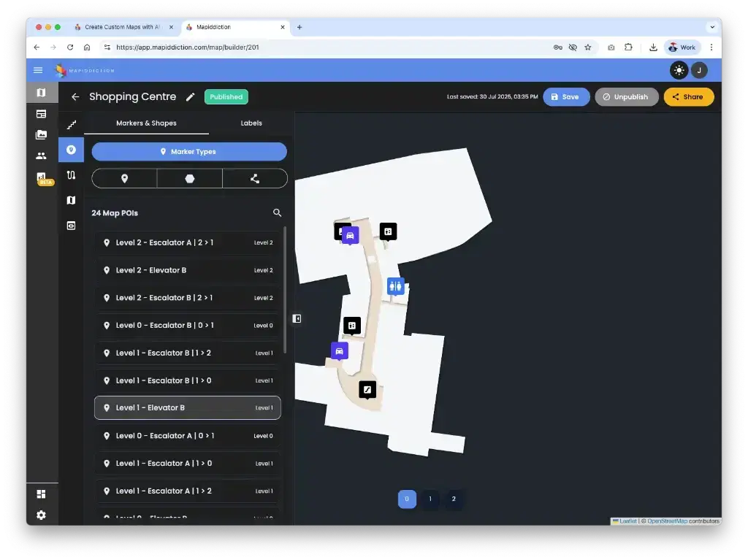This screenshot has height=560, width=748.
Task: Open the table view in the left sidebar
Action: (42, 114)
